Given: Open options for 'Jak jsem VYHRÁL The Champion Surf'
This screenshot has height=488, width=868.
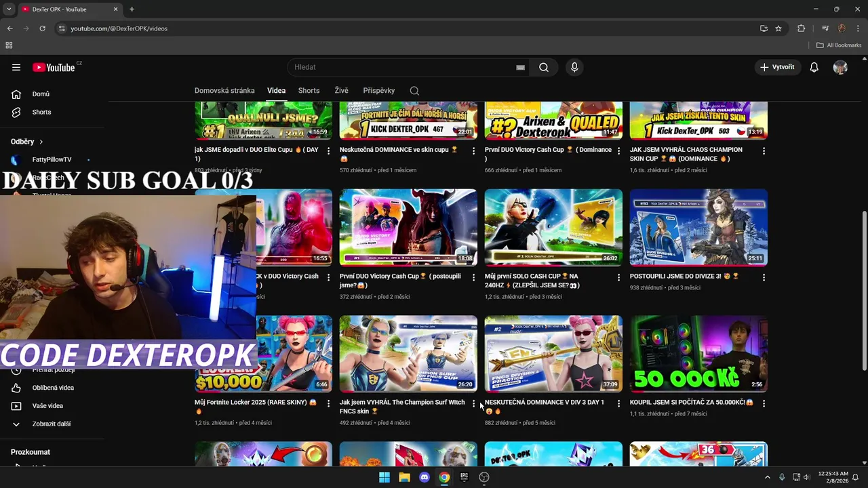Looking at the screenshot, I should 473,403.
